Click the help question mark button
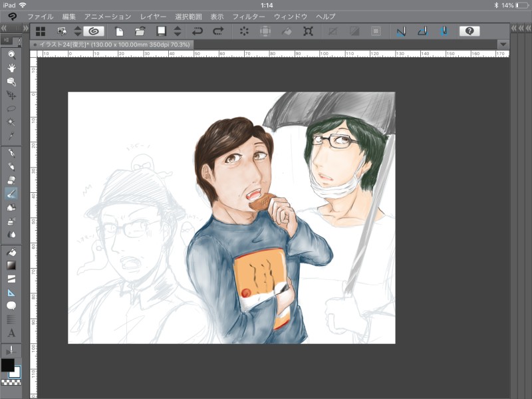 click(x=469, y=31)
